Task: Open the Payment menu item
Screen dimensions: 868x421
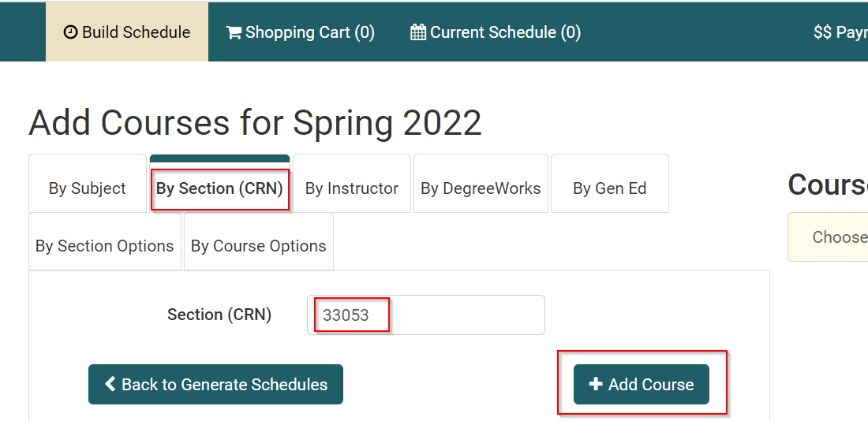Action: click(841, 32)
